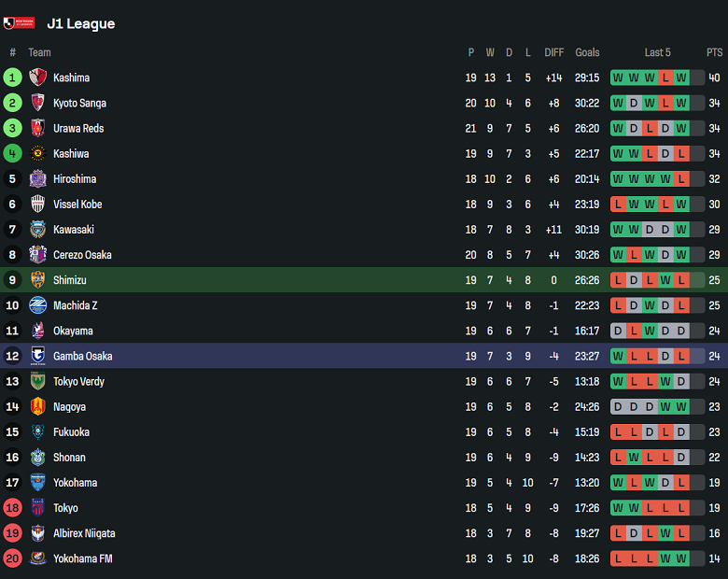Screen dimensions: 728x579
Task: Click the Vissel Kobe team badge
Action: [x=38, y=204]
